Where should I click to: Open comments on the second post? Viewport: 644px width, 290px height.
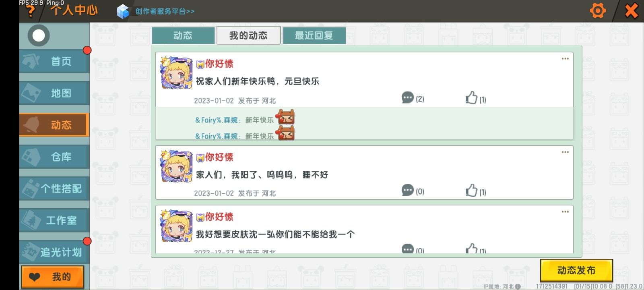pos(408,190)
